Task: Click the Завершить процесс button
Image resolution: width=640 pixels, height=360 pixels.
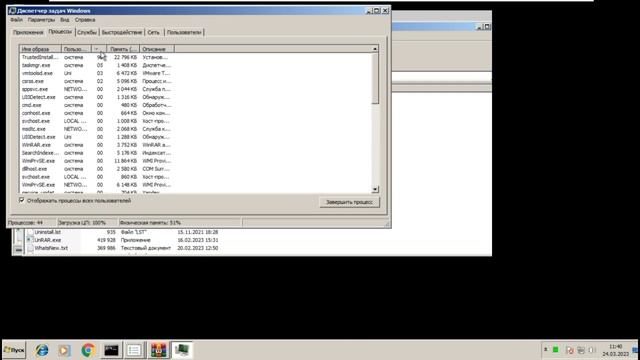Action: pyautogui.click(x=349, y=202)
